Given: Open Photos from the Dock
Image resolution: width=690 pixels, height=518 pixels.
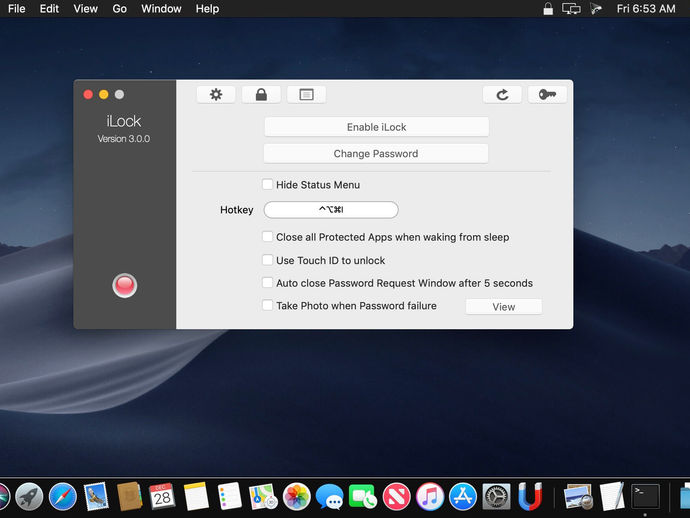Looking at the screenshot, I should pyautogui.click(x=296, y=497).
